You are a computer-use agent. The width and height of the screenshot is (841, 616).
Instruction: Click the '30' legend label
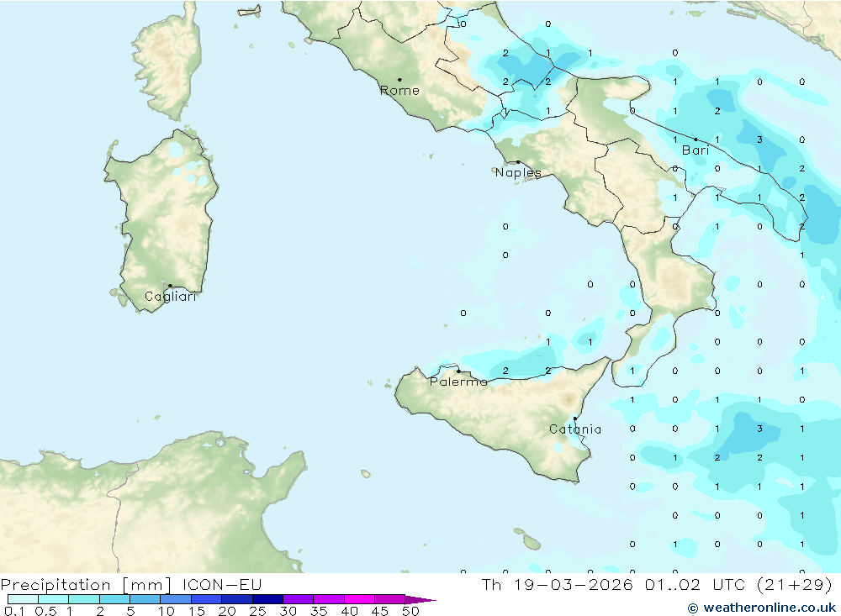click(288, 611)
